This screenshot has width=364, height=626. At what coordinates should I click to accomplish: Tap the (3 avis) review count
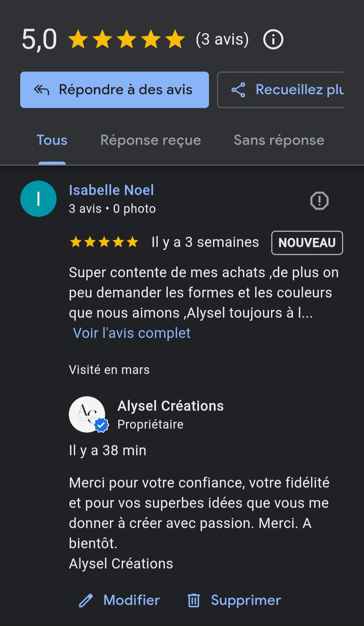[x=222, y=39]
